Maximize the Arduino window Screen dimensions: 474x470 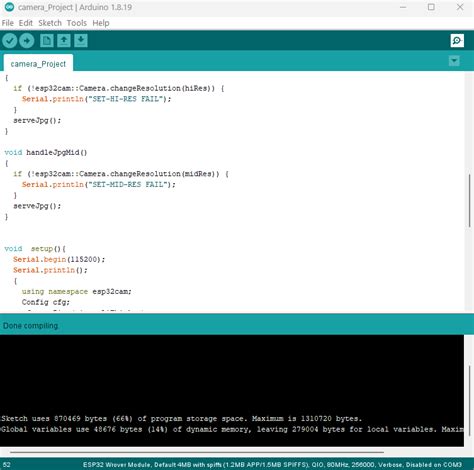pos(431,7)
